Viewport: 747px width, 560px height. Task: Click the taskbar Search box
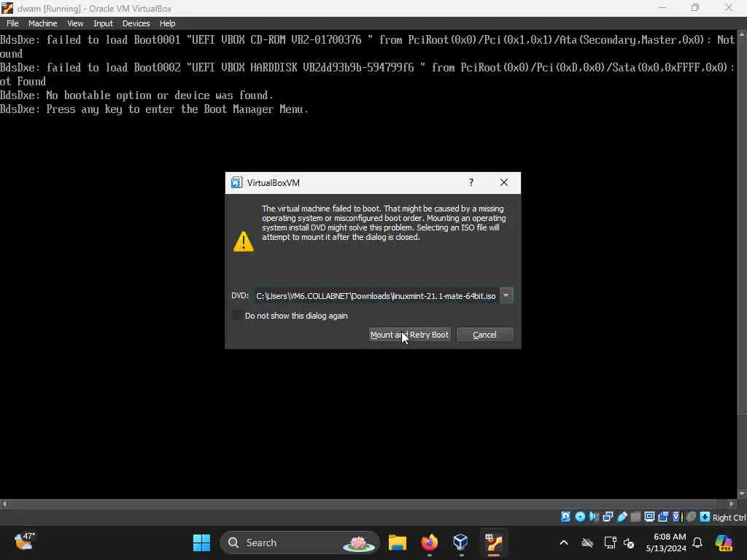pos(300,542)
